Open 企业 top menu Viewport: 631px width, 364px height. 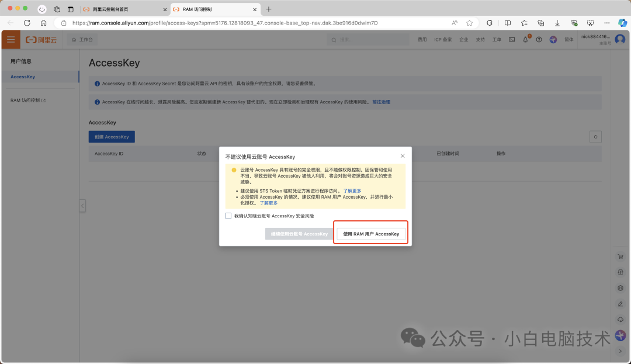[464, 39]
